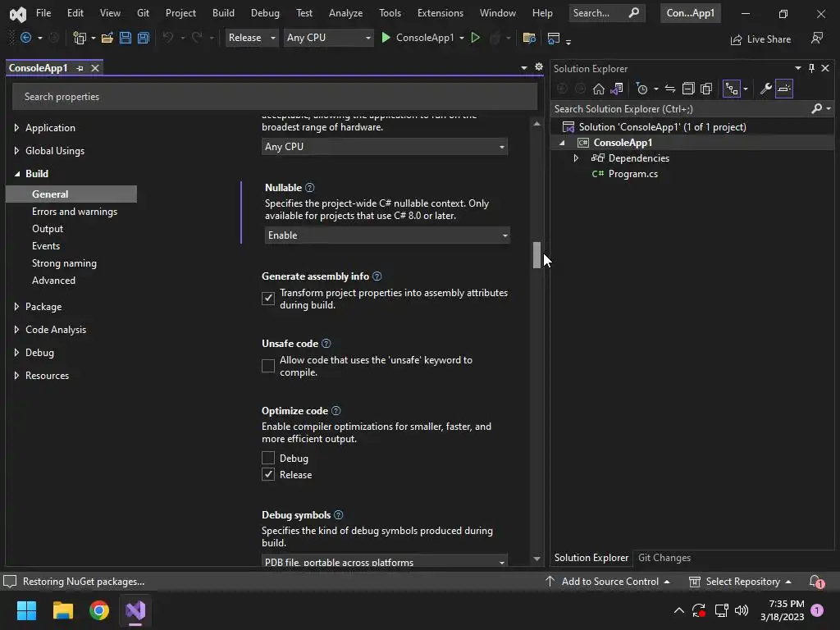The height and width of the screenshot is (630, 840).
Task: Toggle the Preview Selected Items icon
Action: click(x=783, y=89)
